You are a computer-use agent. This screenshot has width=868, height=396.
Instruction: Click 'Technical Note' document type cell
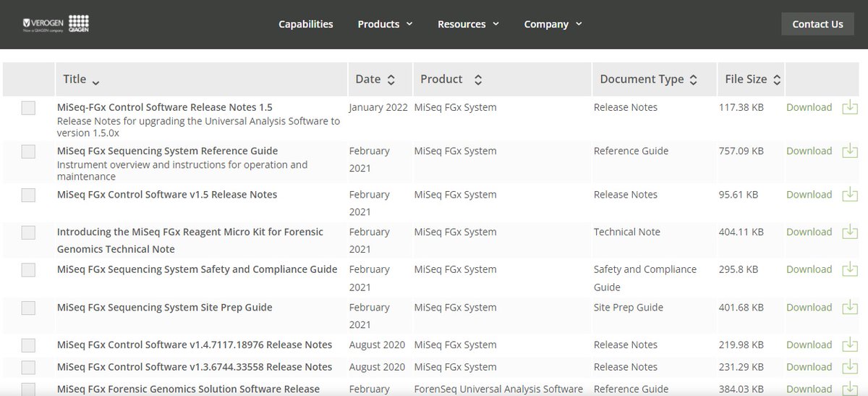click(x=627, y=232)
